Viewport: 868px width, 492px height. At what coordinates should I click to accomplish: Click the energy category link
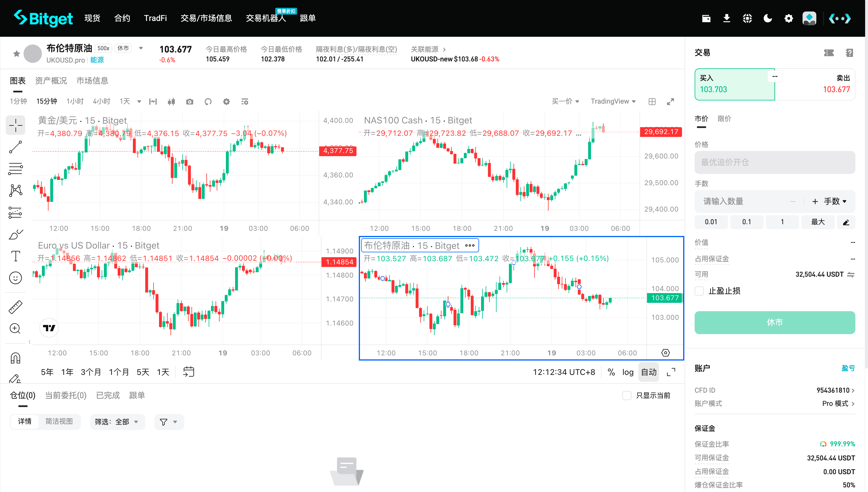97,60
